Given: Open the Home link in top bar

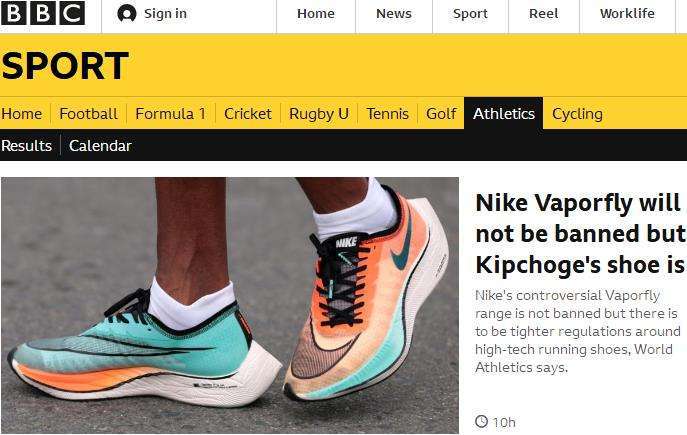Looking at the screenshot, I should coord(316,14).
